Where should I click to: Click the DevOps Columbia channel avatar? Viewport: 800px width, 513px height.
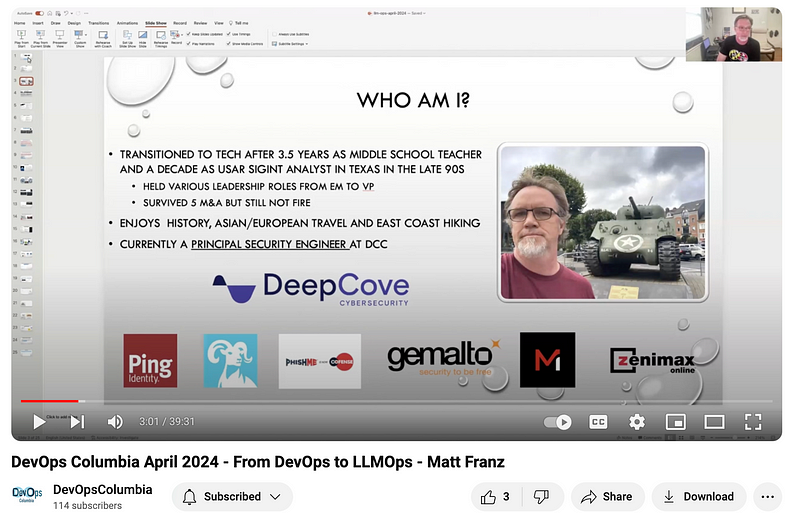27,494
